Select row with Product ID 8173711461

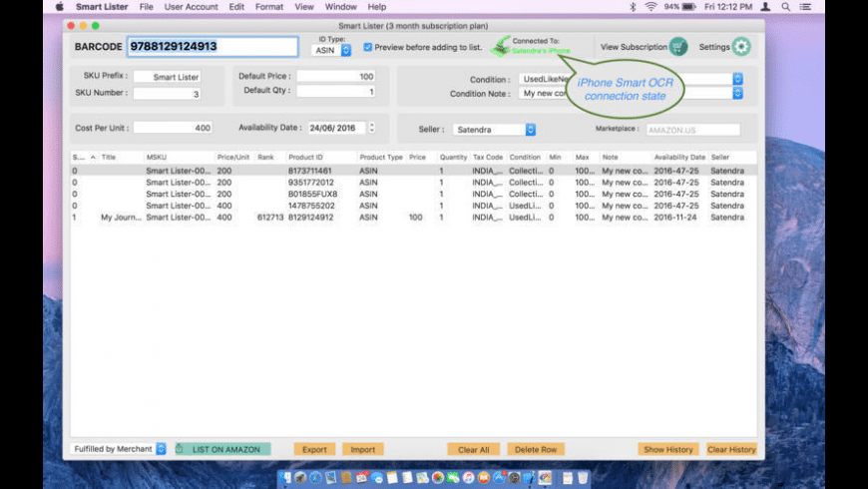pyautogui.click(x=413, y=171)
